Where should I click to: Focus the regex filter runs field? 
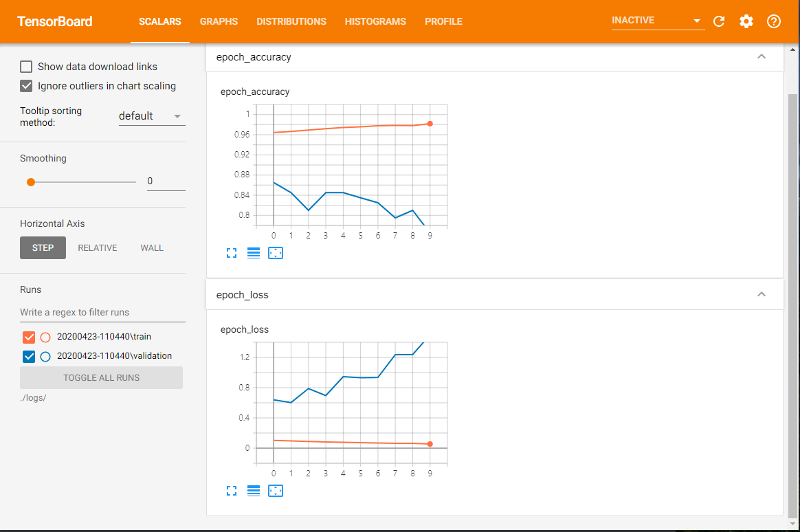pos(102,312)
